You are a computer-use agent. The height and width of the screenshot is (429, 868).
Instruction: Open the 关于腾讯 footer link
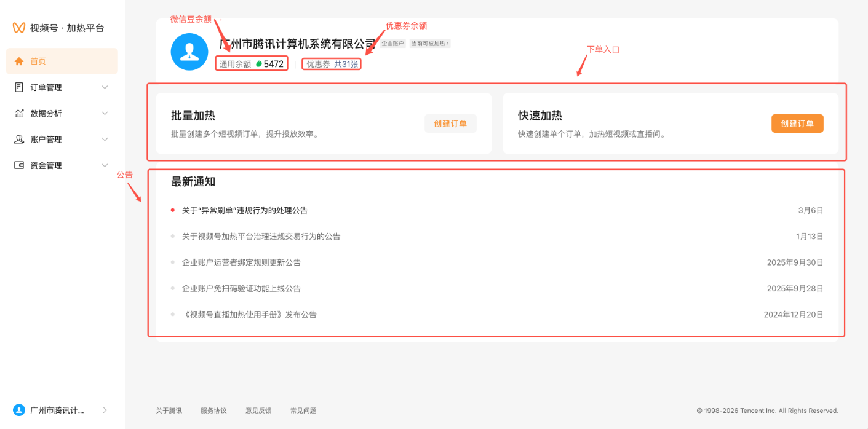point(169,411)
